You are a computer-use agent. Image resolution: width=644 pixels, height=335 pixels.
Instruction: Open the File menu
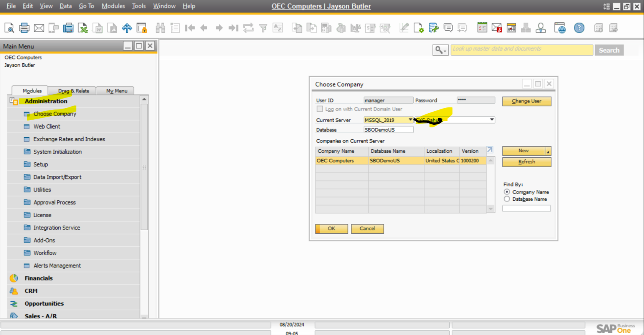(x=11, y=6)
